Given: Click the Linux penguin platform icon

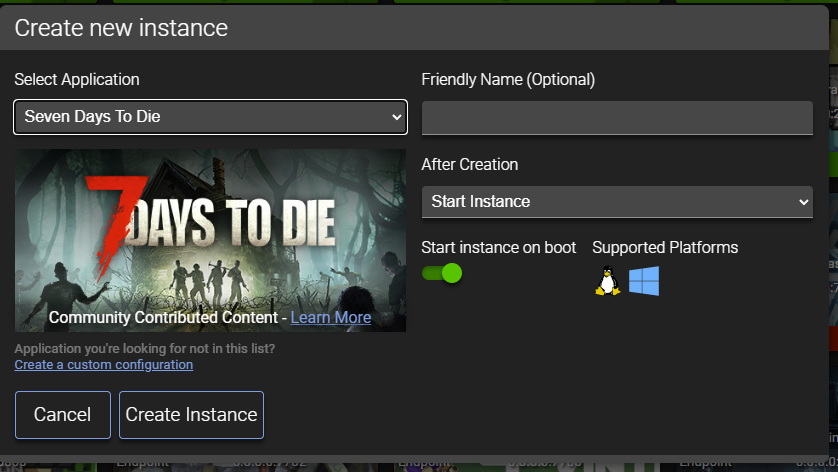Looking at the screenshot, I should click(608, 281).
